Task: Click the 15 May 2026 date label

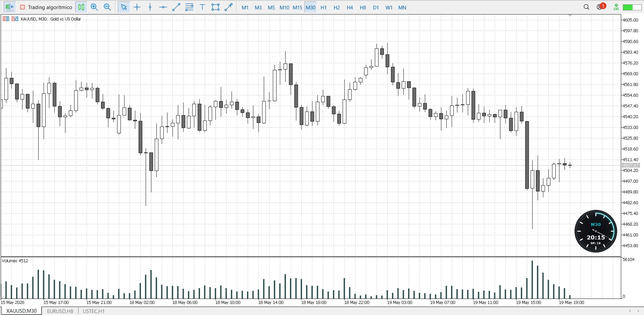Action: pos(13,302)
